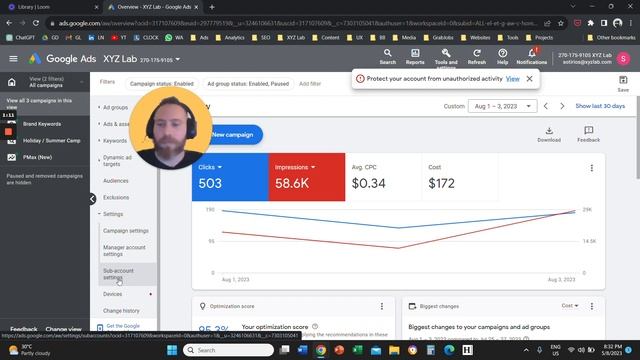The image size is (640, 360).
Task: Open scorecard three-dot options menu
Action: [x=591, y=168]
